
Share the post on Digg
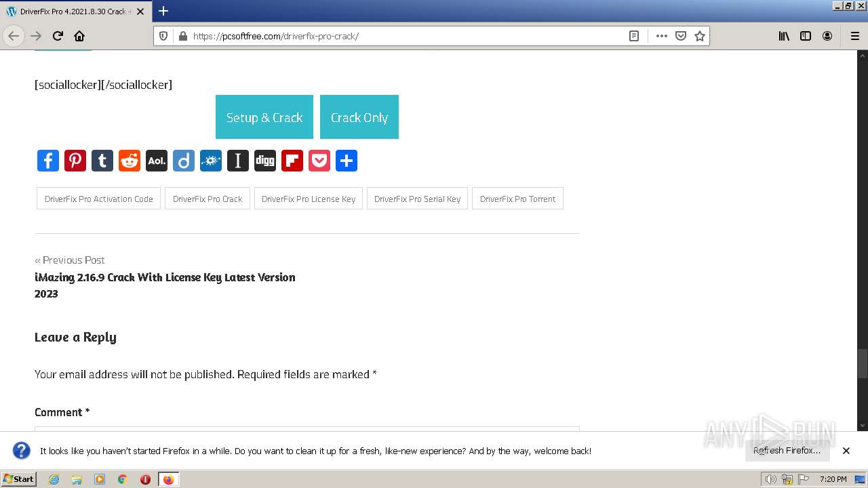(265, 161)
